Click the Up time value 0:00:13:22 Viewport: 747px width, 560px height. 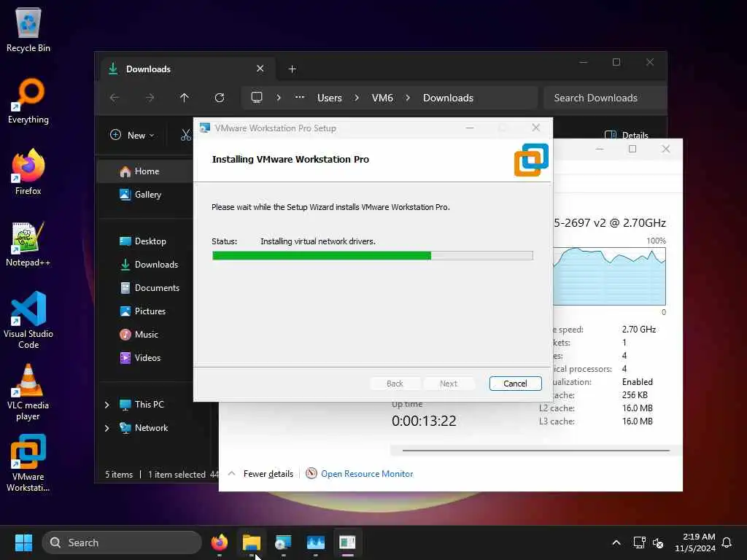[x=424, y=421]
